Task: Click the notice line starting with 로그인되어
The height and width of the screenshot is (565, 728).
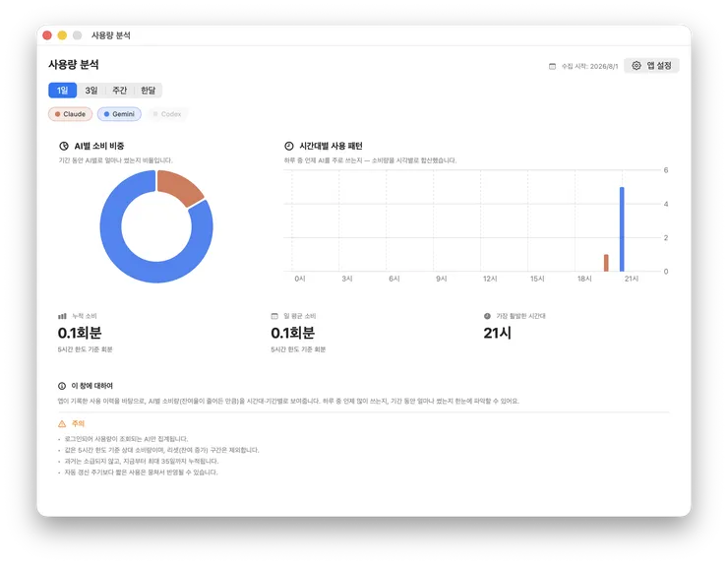Action: coord(126,439)
